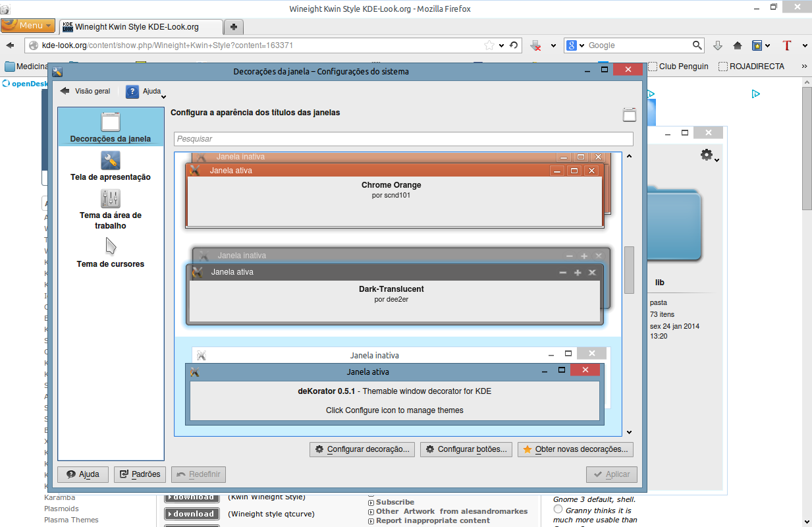Screen dimensions: 812x527
Task: Open Configurar botões dialog
Action: point(466,449)
